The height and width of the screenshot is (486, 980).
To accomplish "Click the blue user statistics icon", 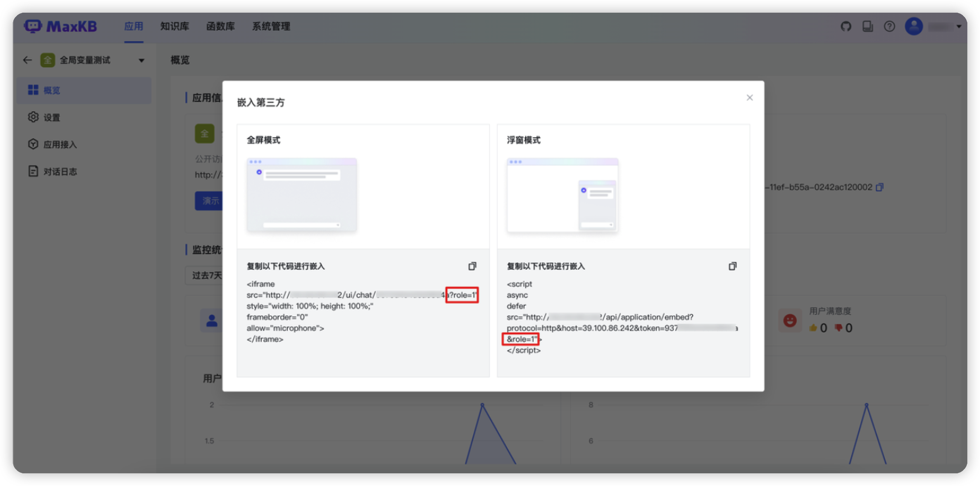I will click(212, 321).
